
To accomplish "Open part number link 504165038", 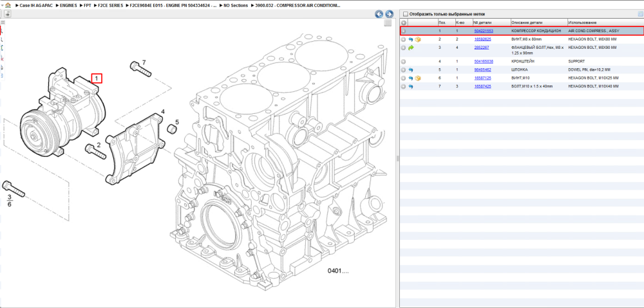I will coord(484,62).
